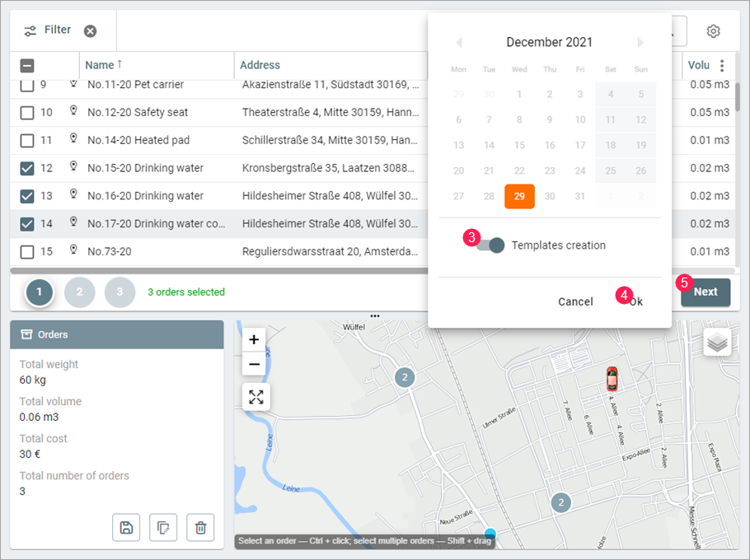Zoom in on the map
This screenshot has width=750, height=560.
pos(254,339)
